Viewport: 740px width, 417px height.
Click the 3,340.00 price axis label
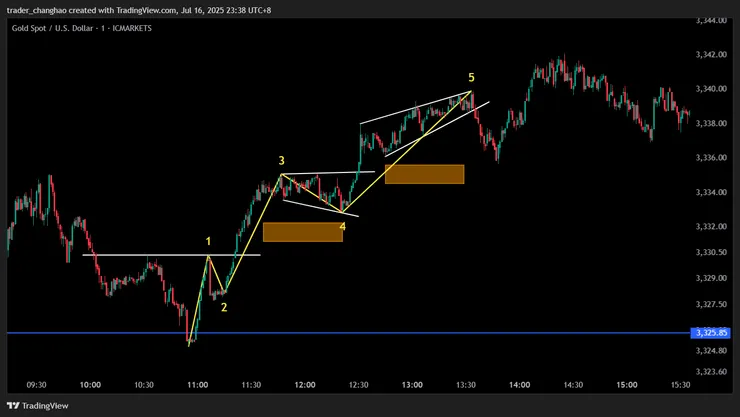[711, 89]
